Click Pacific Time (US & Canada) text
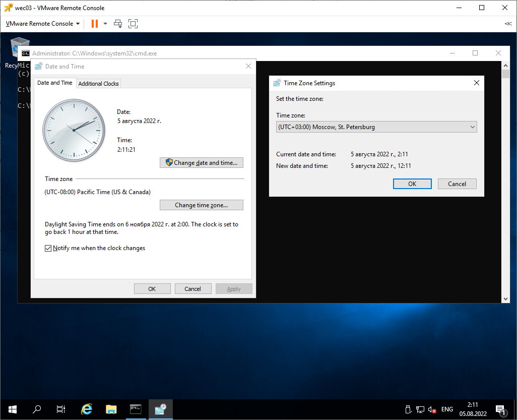This screenshot has width=517, height=420. click(x=97, y=192)
